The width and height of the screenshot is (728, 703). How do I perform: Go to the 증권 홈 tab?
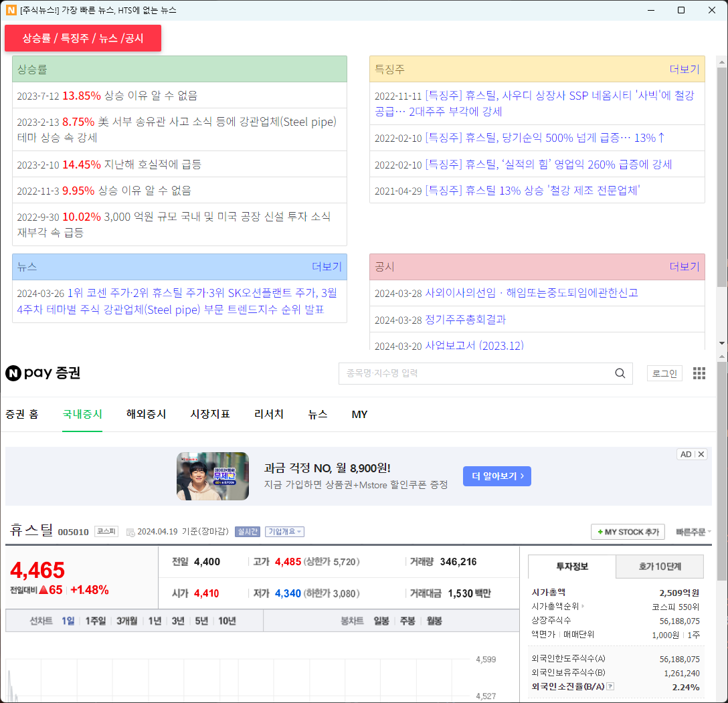click(22, 415)
